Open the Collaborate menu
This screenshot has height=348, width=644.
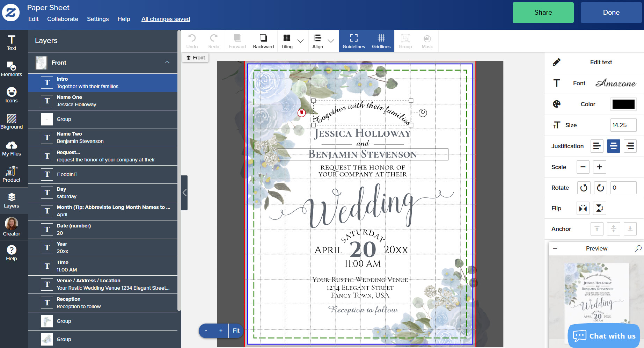pyautogui.click(x=63, y=19)
